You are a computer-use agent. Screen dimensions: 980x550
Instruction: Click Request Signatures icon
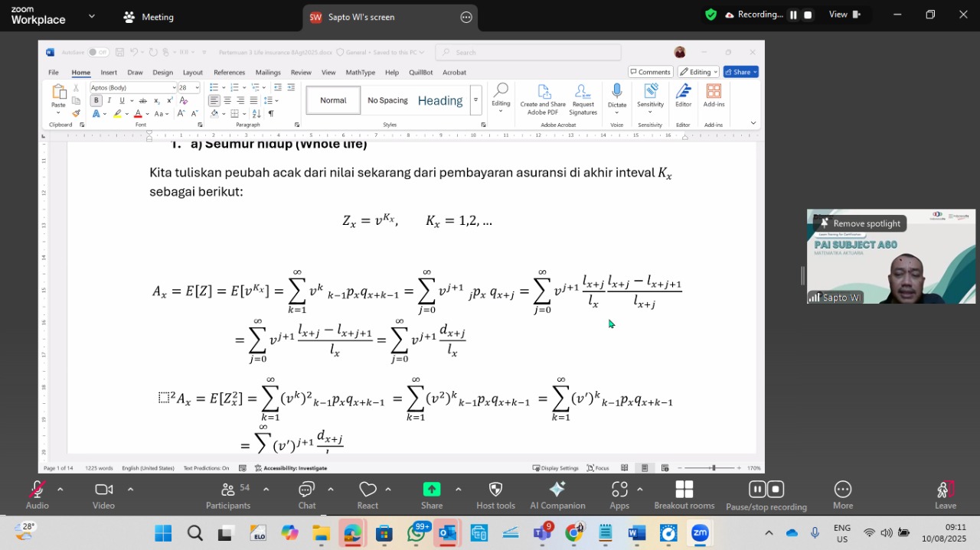point(583,100)
